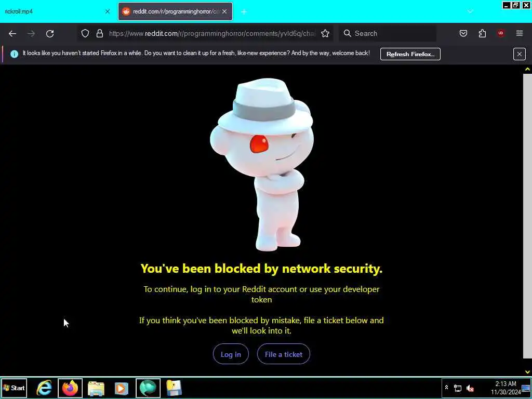Image resolution: width=532 pixels, height=399 pixels.
Task: Open the Pocket save icon
Action: 463,33
